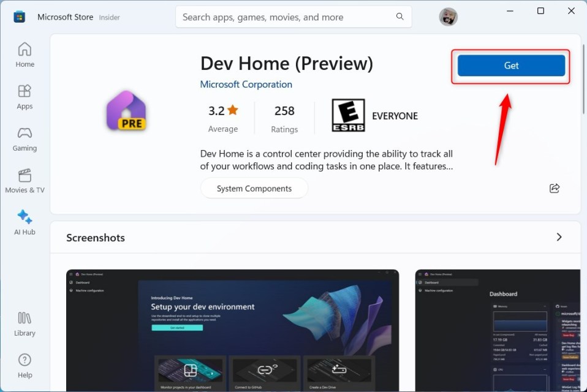
Task: Click the search magnifier icon
Action: (x=400, y=17)
